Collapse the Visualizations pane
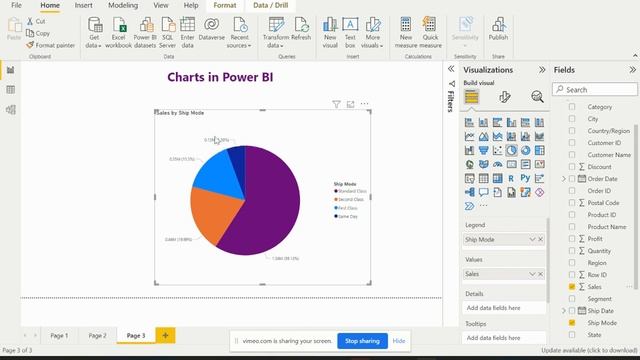The image size is (640, 360). point(542,70)
